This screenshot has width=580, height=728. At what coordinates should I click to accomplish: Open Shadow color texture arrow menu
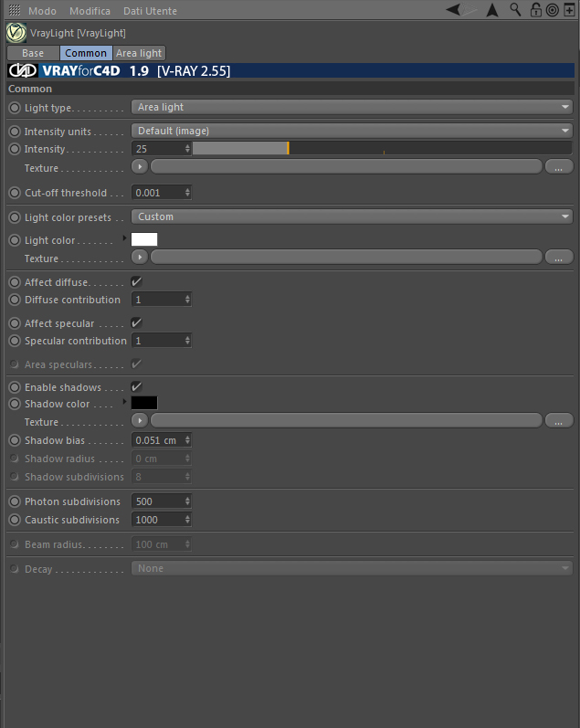coord(140,421)
